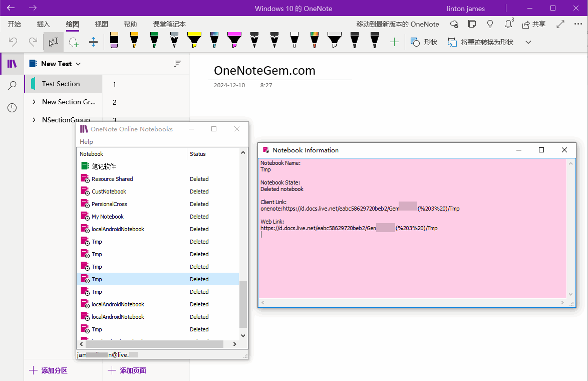Viewport: 588px width, 381px height.
Task: Select the gray pen
Action: tap(174, 40)
